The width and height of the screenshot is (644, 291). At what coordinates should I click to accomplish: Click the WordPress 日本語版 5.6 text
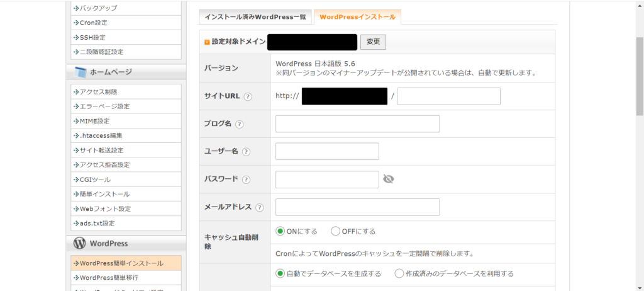point(315,64)
